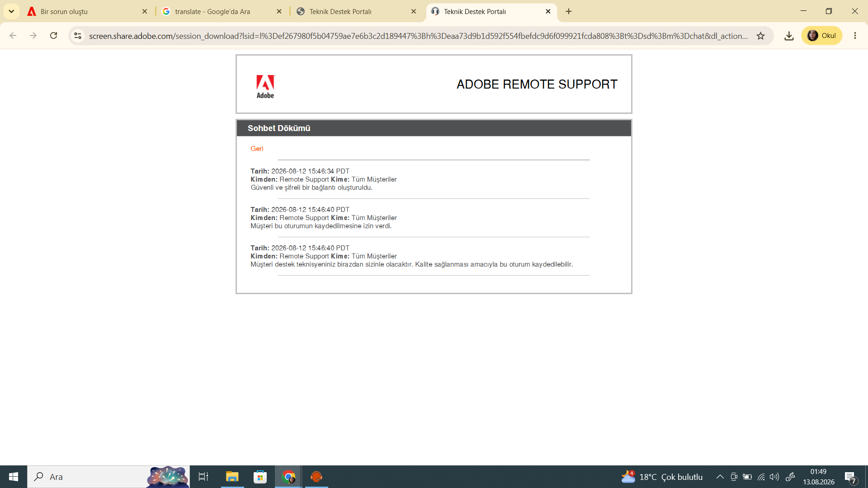The width and height of the screenshot is (868, 488).
Task: Open the orange headset app in taskbar
Action: 316,477
